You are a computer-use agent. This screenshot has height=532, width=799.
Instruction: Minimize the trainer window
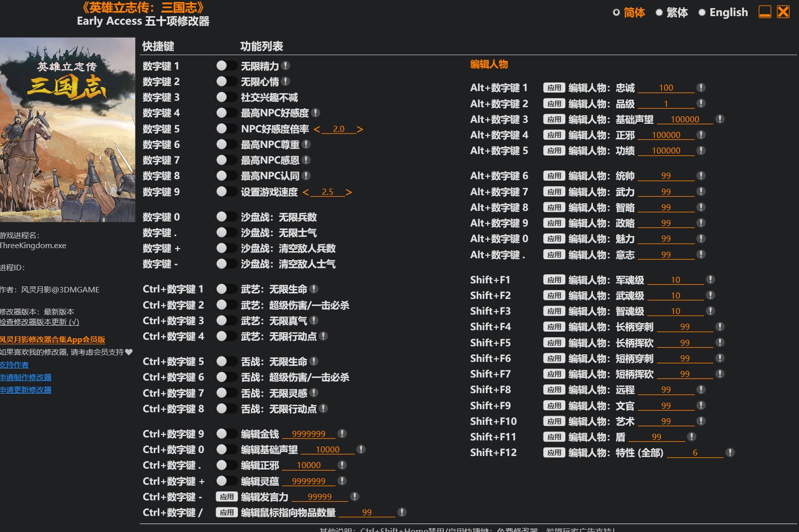tap(765, 12)
